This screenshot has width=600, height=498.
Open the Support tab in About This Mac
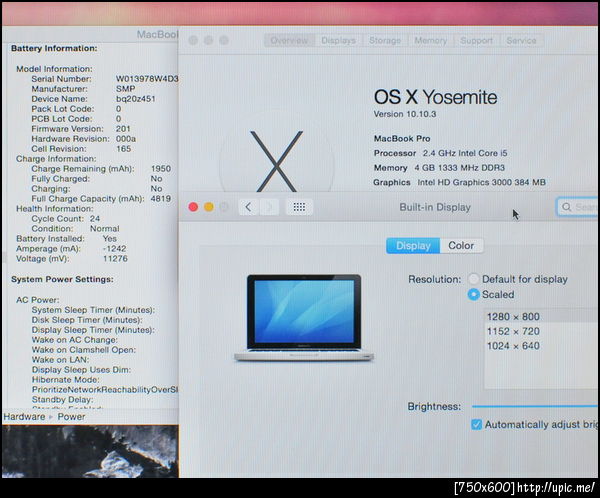point(476,41)
